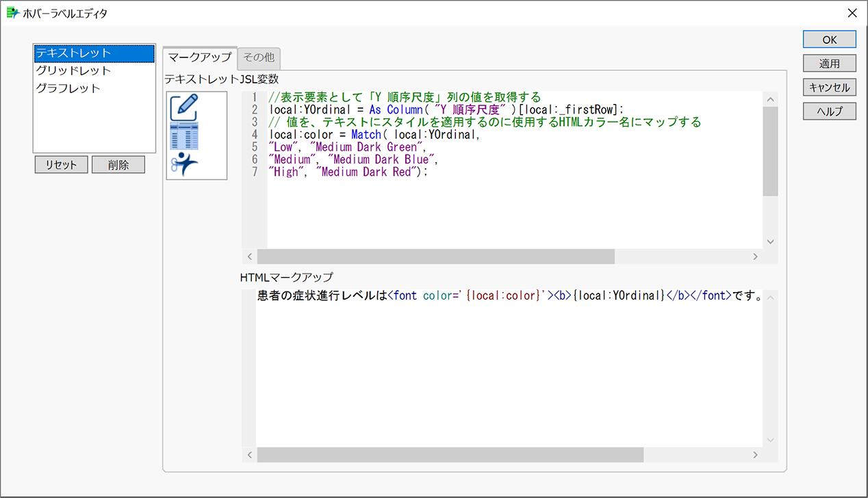
Task: Click the application icon in the title bar
Action: [12, 12]
